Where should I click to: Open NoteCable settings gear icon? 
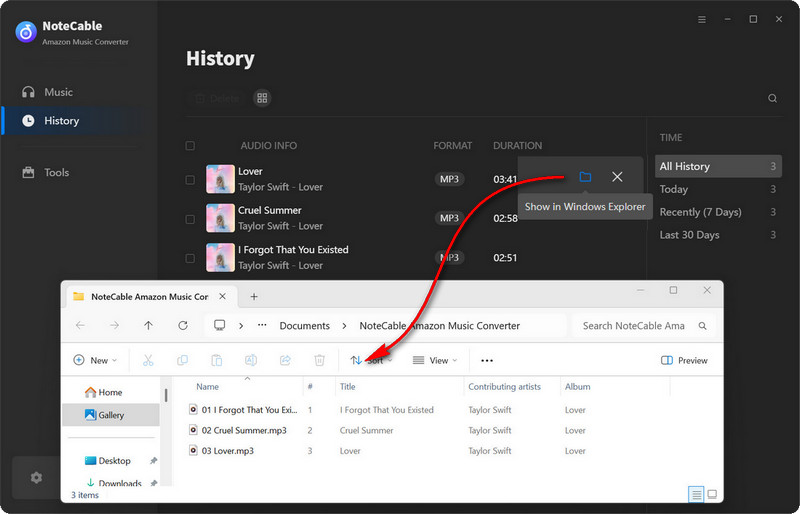[36, 478]
